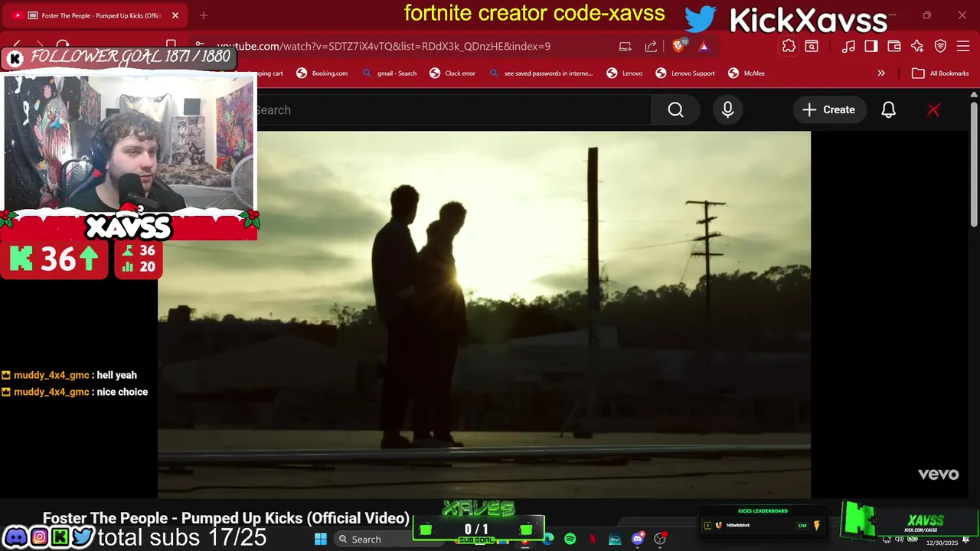Image resolution: width=980 pixels, height=551 pixels.
Task: Click the youtube.com address bar URL
Action: [x=383, y=46]
